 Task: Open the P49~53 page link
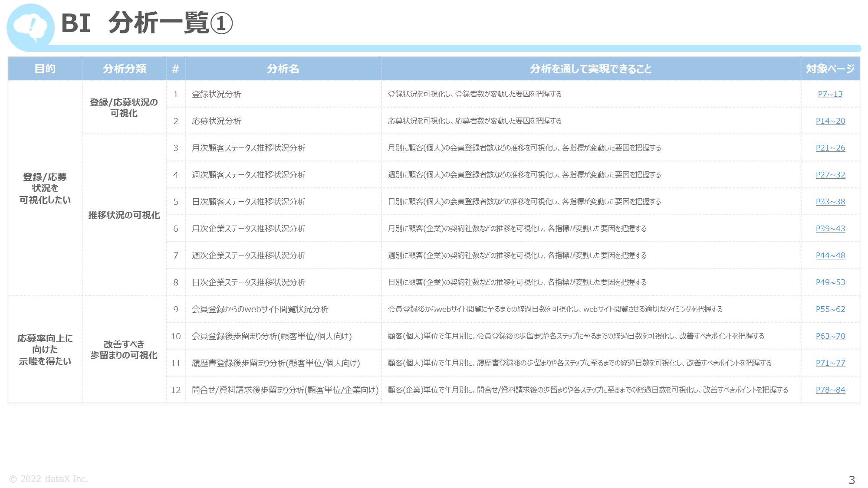tap(830, 282)
